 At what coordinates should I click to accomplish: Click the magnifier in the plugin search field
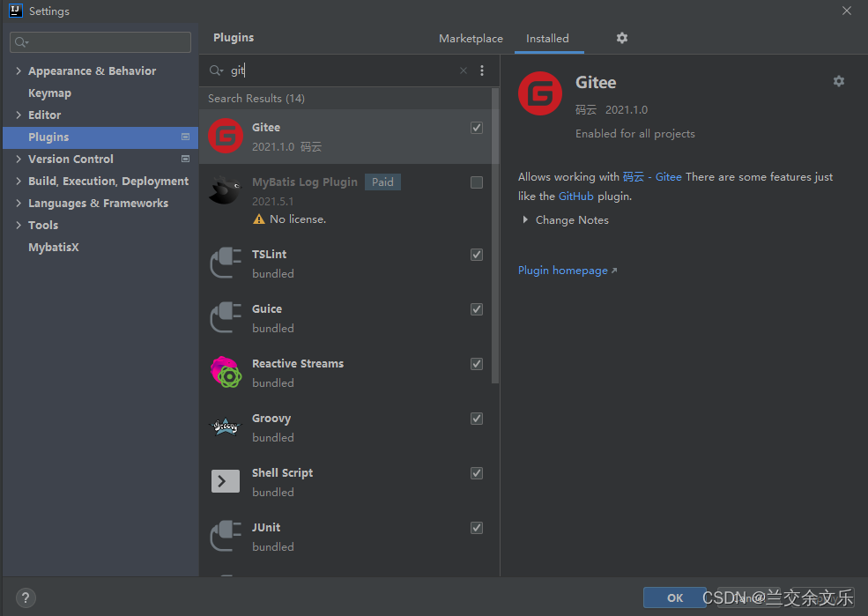(215, 71)
